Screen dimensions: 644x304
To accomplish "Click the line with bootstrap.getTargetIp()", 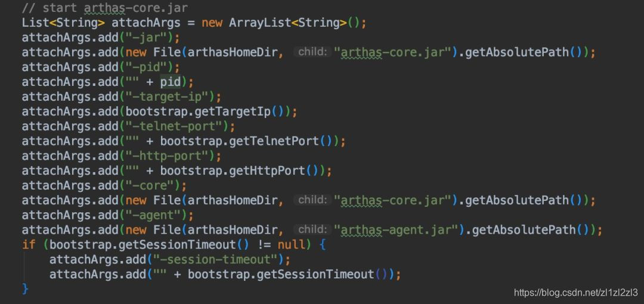I will pos(159,111).
